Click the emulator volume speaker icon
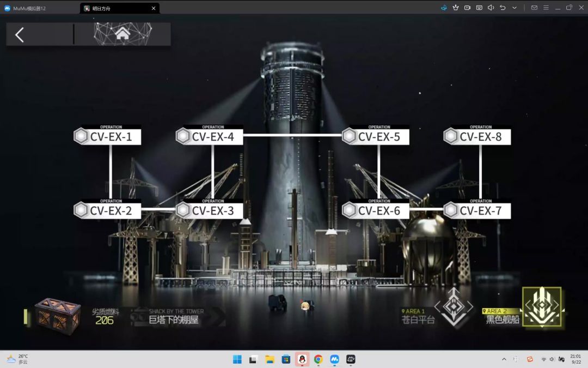Screen dimensions: 588x368 (x=491, y=8)
